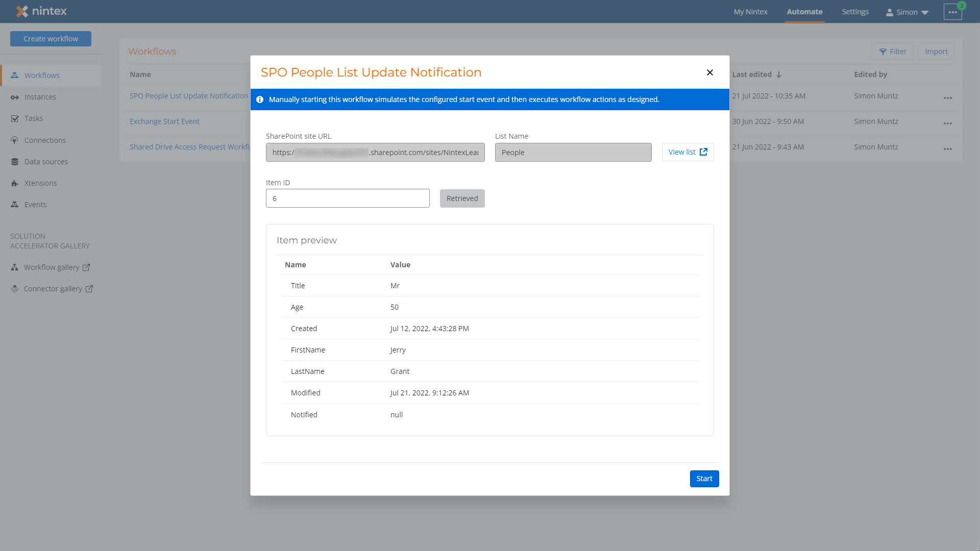
Task: Click Workflow gallery external link icon
Action: [86, 267]
